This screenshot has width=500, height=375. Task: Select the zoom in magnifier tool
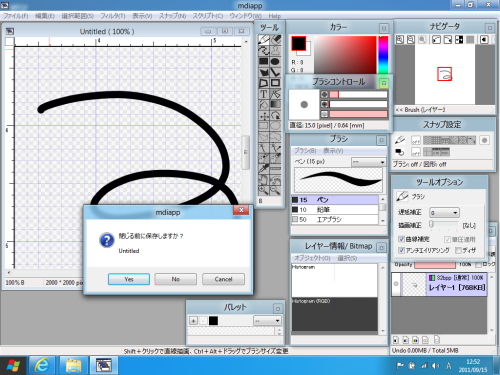coord(264,191)
